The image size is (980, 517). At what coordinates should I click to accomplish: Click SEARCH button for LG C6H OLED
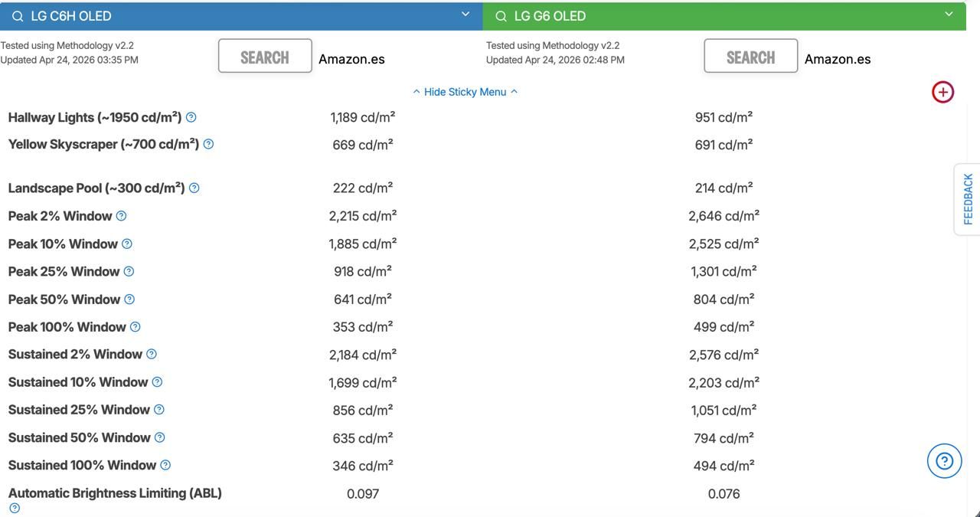265,57
